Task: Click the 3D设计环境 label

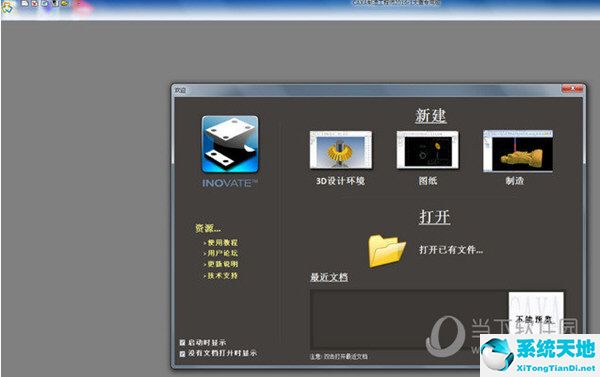Action: (x=340, y=181)
